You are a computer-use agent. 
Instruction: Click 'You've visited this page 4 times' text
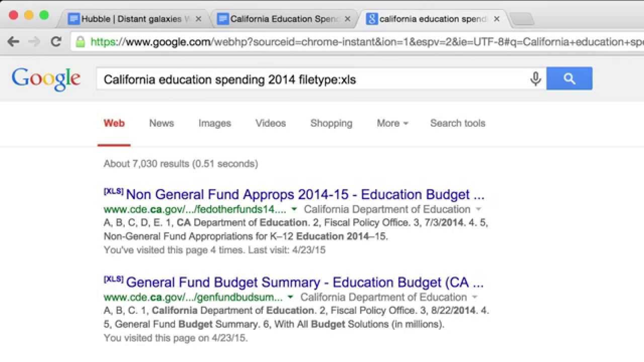[x=174, y=250]
